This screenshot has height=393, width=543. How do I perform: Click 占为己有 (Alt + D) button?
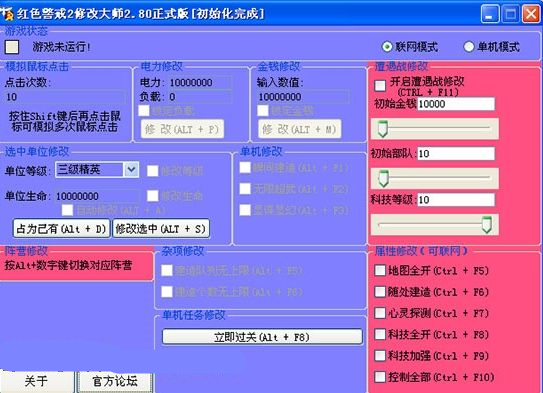click(x=61, y=229)
